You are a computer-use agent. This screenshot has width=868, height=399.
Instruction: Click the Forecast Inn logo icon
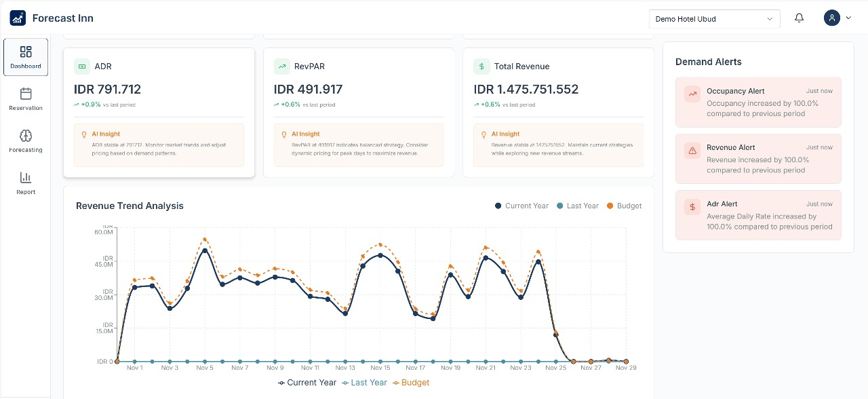tap(18, 18)
